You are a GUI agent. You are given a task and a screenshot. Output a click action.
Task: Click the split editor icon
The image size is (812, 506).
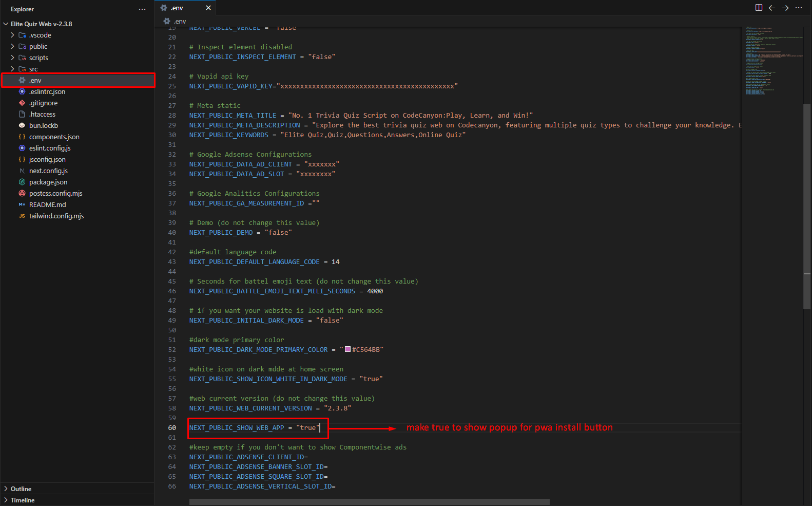pyautogui.click(x=759, y=8)
